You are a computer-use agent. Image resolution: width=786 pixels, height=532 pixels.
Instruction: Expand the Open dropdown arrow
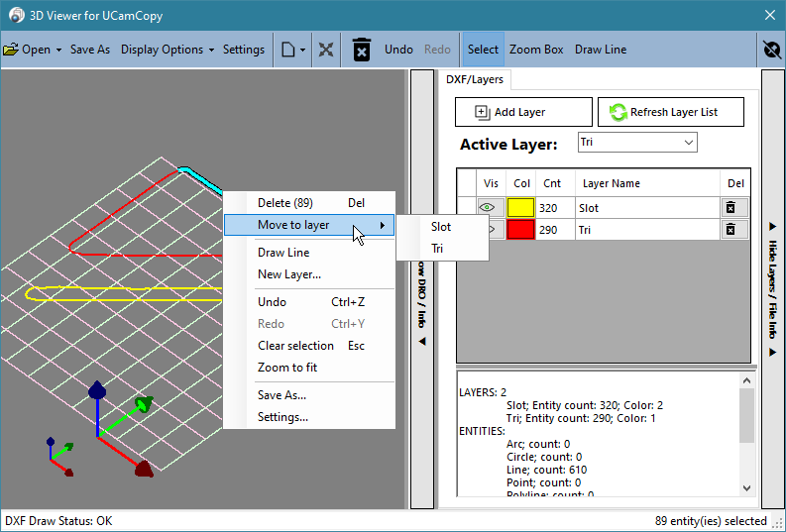click(x=58, y=51)
